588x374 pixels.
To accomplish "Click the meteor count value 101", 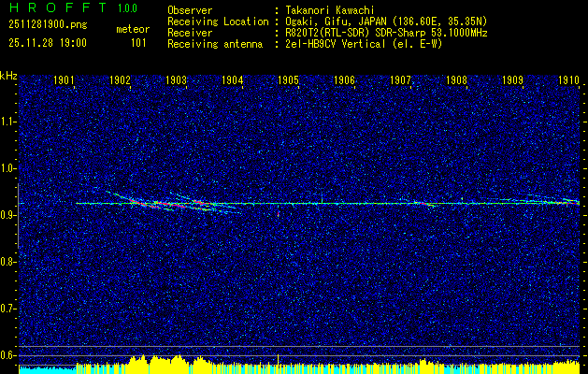I will click(138, 43).
